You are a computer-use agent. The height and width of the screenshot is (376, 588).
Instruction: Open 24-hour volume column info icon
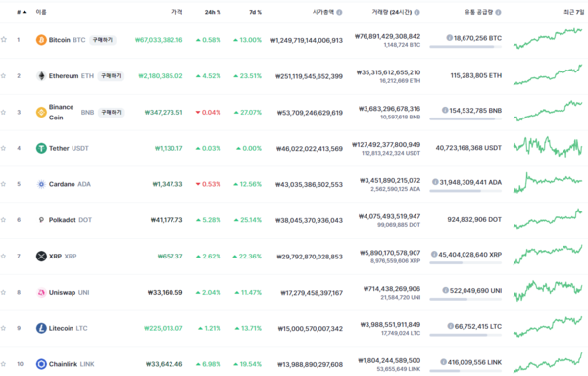click(x=417, y=12)
